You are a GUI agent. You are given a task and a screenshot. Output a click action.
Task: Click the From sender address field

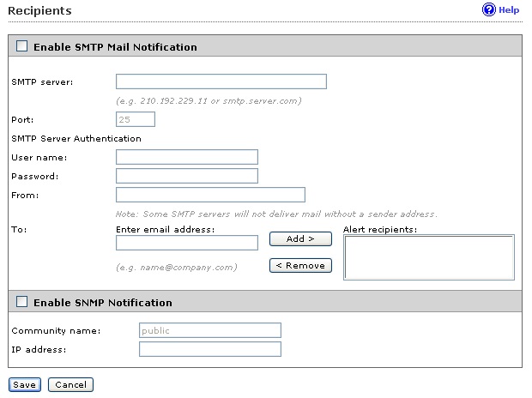tap(210, 195)
